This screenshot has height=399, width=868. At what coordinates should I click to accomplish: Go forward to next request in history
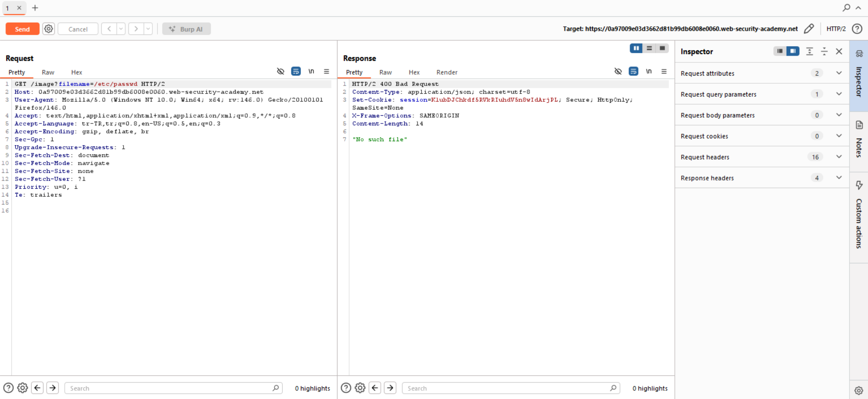pyautogui.click(x=136, y=29)
